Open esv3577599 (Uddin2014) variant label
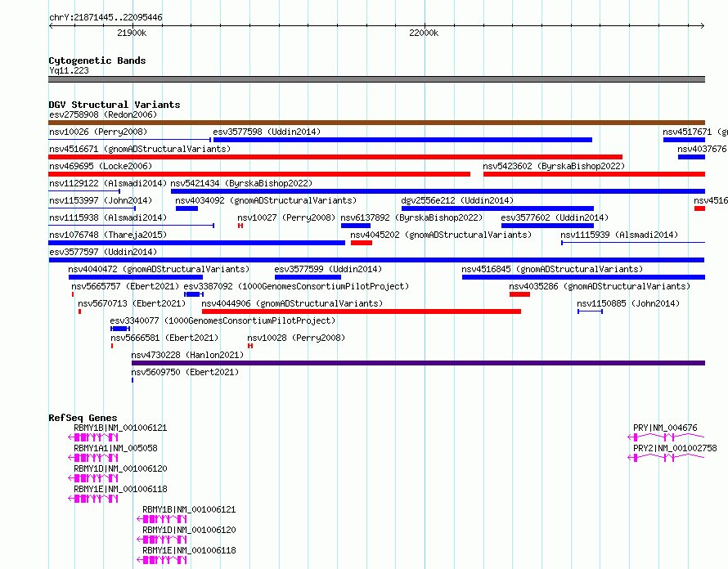 pos(328,269)
